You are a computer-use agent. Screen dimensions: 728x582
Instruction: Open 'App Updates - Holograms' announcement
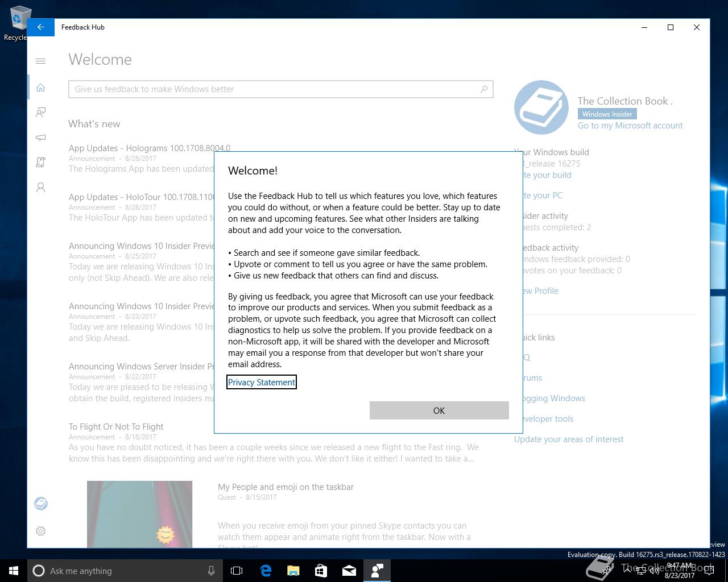pyautogui.click(x=150, y=148)
